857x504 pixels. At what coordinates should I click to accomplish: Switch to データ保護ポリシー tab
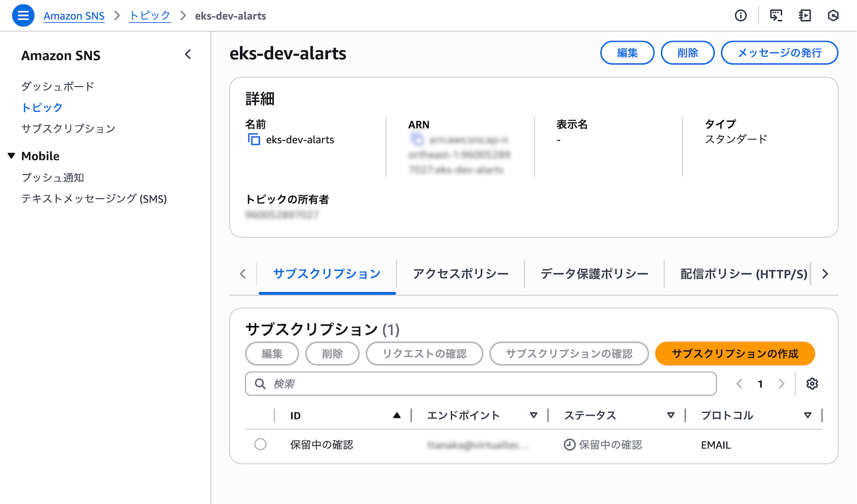tap(595, 274)
